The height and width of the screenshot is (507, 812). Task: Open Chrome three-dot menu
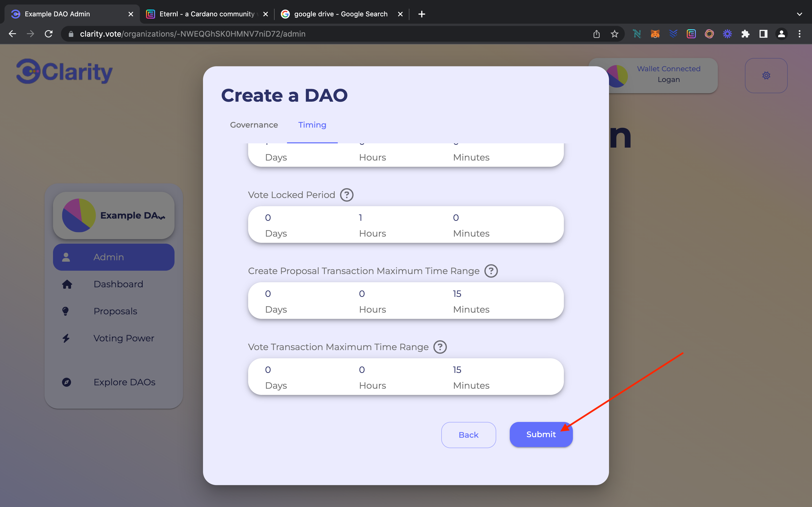pos(800,34)
